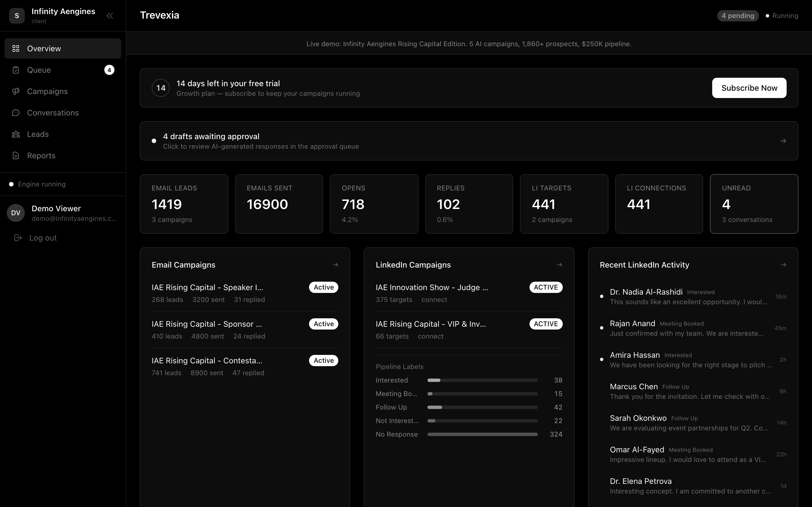Viewport: 812px width, 507px height.
Task: Toggle the Running status indicator
Action: [x=782, y=16]
